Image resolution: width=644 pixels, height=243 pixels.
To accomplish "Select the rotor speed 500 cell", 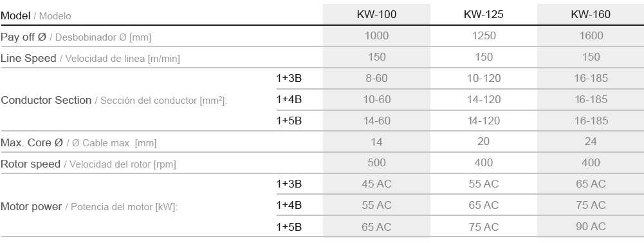I will pyautogui.click(x=376, y=163).
